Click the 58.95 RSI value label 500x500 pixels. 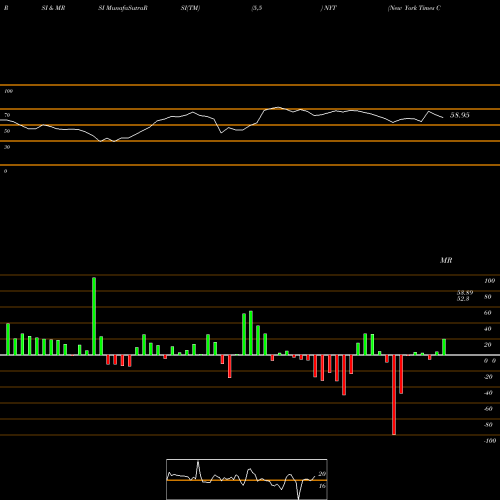460,115
